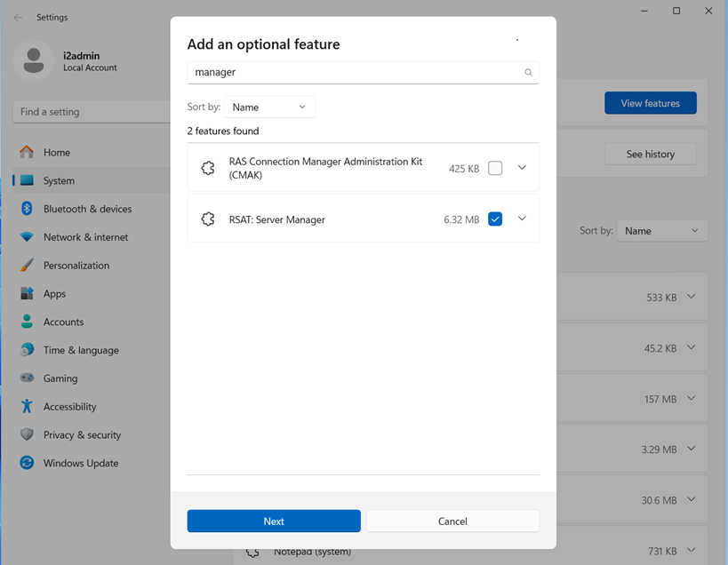This screenshot has height=565, width=728.
Task: Expand the 731 KB Notepad row in Settings
Action: pyautogui.click(x=692, y=551)
